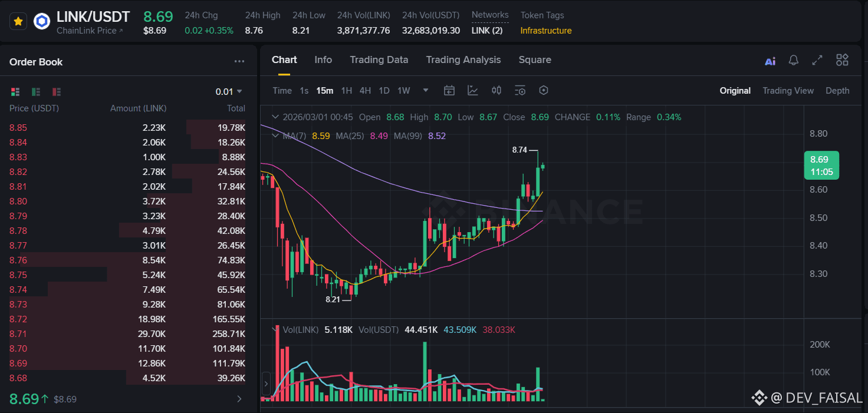Click the MA(25) value 8.49
868x413 pixels.
point(379,136)
